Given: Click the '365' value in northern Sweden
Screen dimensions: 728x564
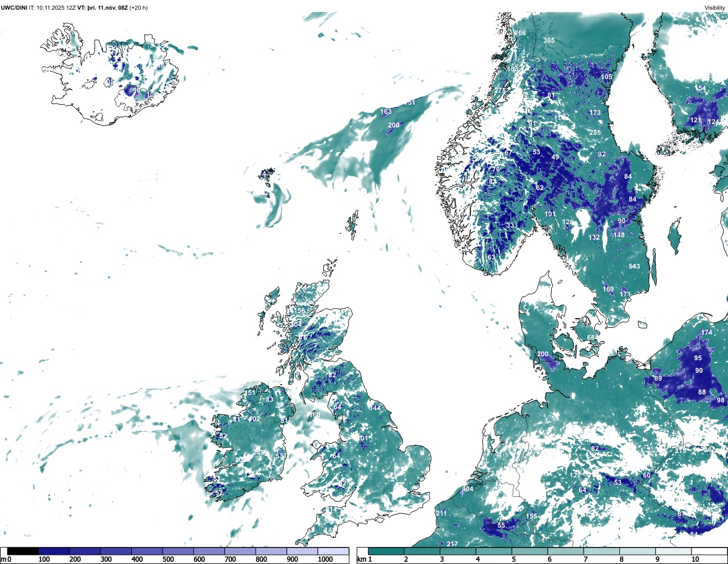Looking at the screenshot, I should [549, 40].
